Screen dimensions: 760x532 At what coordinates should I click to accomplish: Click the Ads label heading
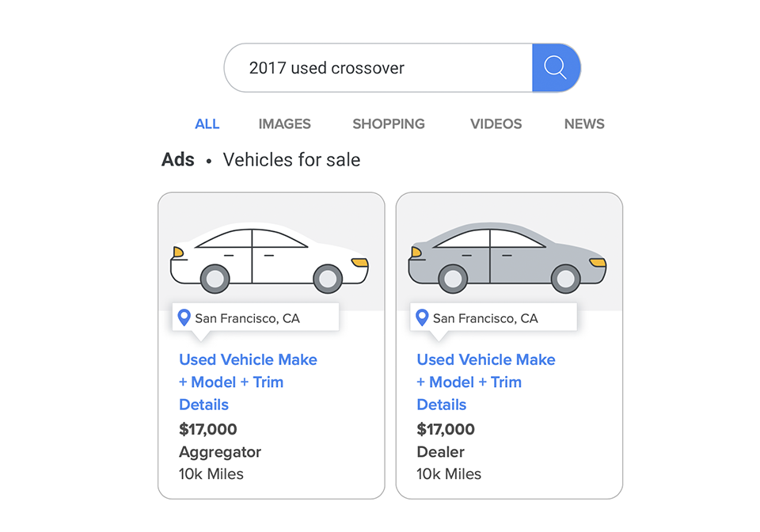pos(178,160)
